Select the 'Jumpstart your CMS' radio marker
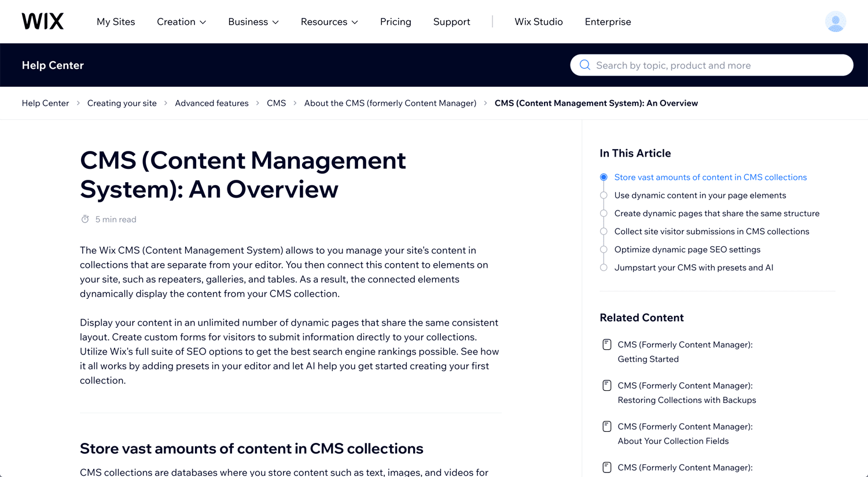The image size is (868, 477). (604, 268)
